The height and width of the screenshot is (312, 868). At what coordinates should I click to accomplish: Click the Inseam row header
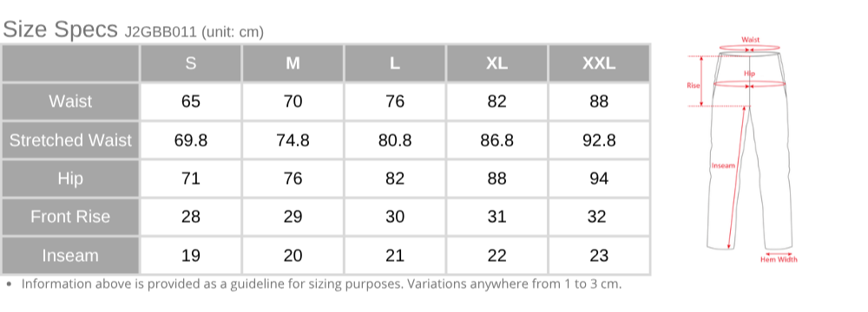70,256
